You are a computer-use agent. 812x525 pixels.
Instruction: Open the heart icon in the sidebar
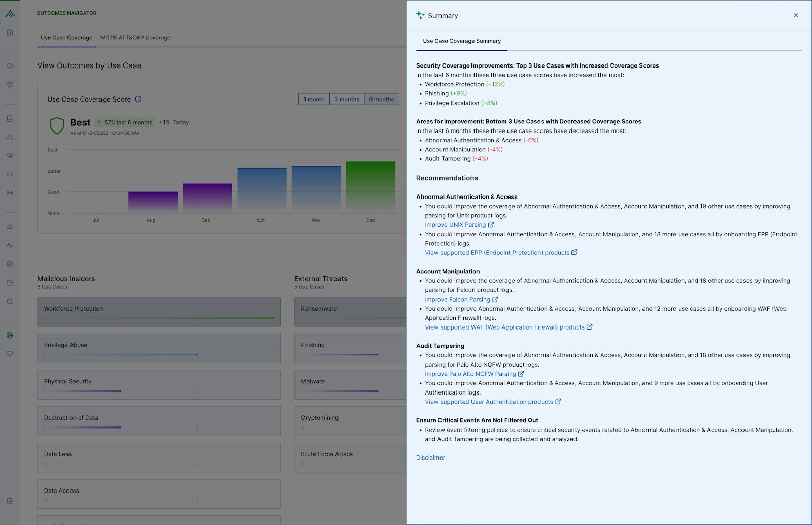tap(10, 354)
